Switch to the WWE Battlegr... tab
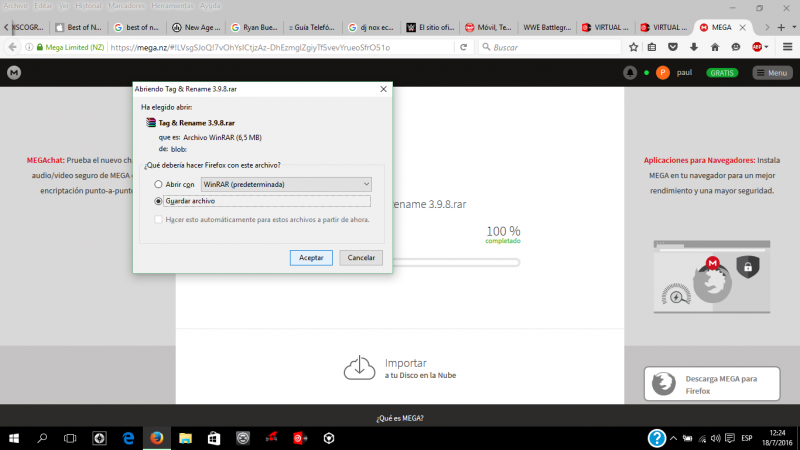 click(547, 28)
